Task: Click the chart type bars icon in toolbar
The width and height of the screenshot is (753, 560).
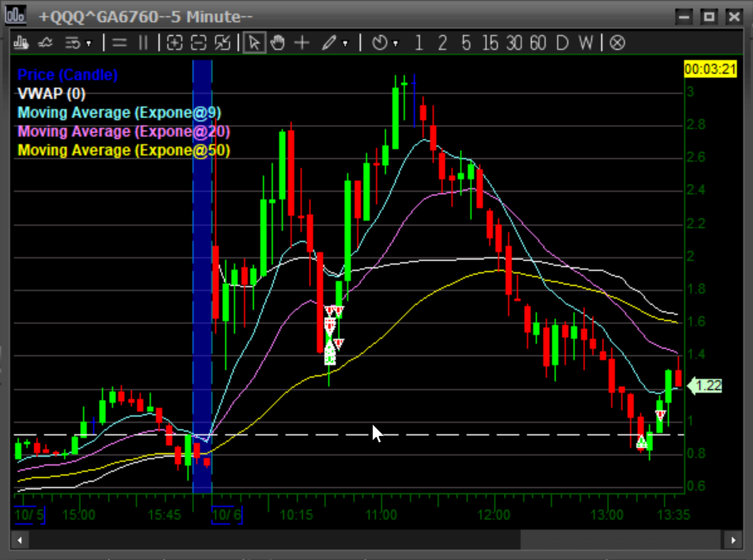Action: tap(21, 42)
